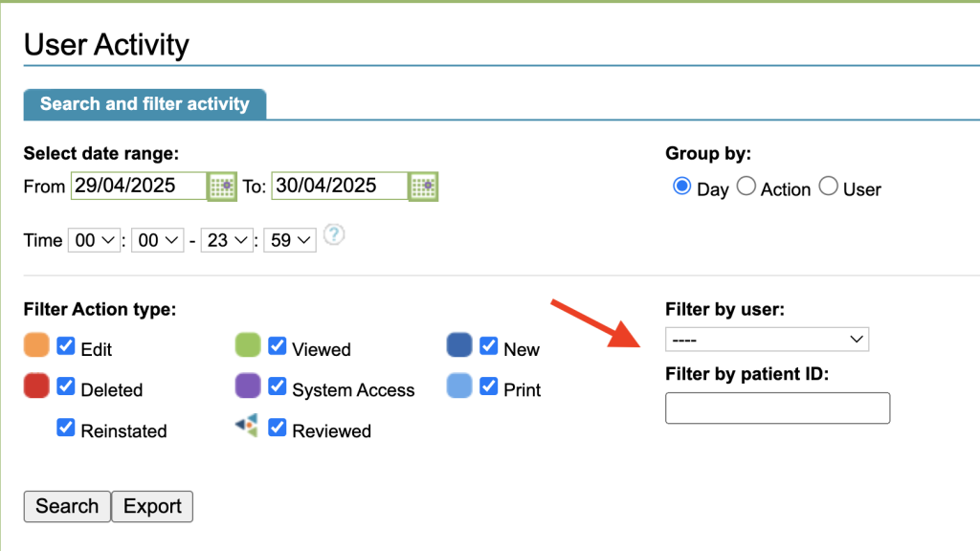
Task: Open the start hour dropdown
Action: (94, 241)
